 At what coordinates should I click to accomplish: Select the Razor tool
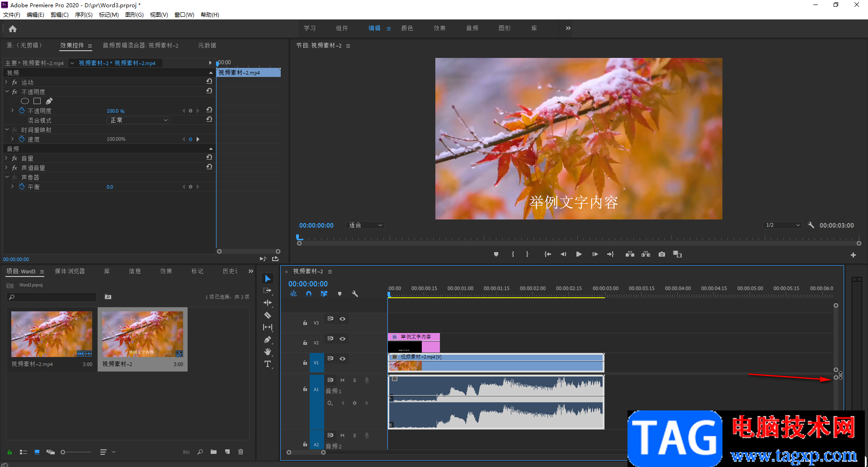tap(268, 315)
